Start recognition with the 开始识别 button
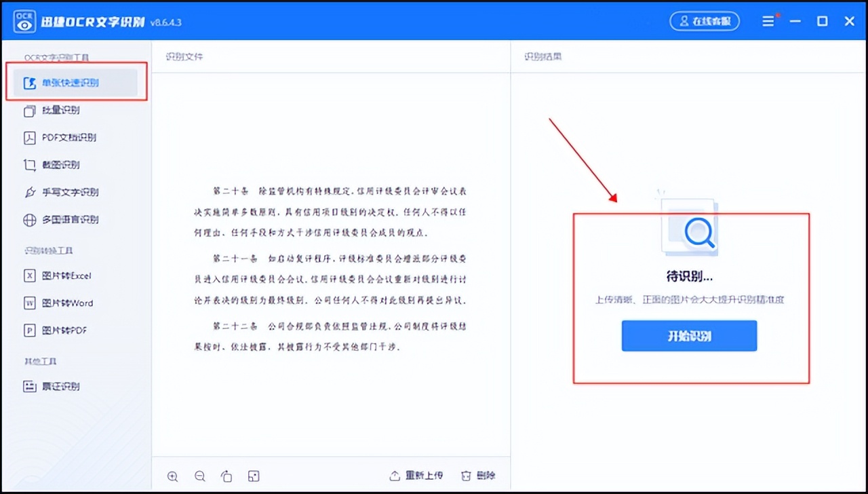Image resolution: width=868 pixels, height=494 pixels. pos(689,335)
